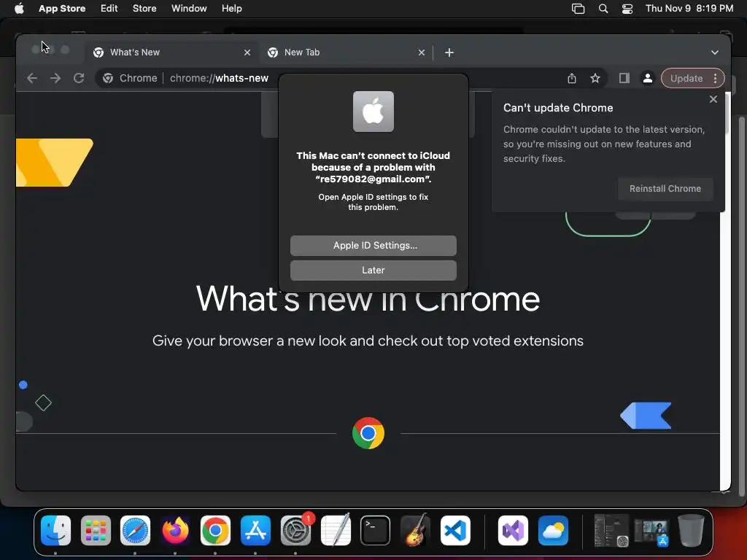This screenshot has width=747, height=560.
Task: Click the chrome://whats-new address bar
Action: click(x=219, y=78)
